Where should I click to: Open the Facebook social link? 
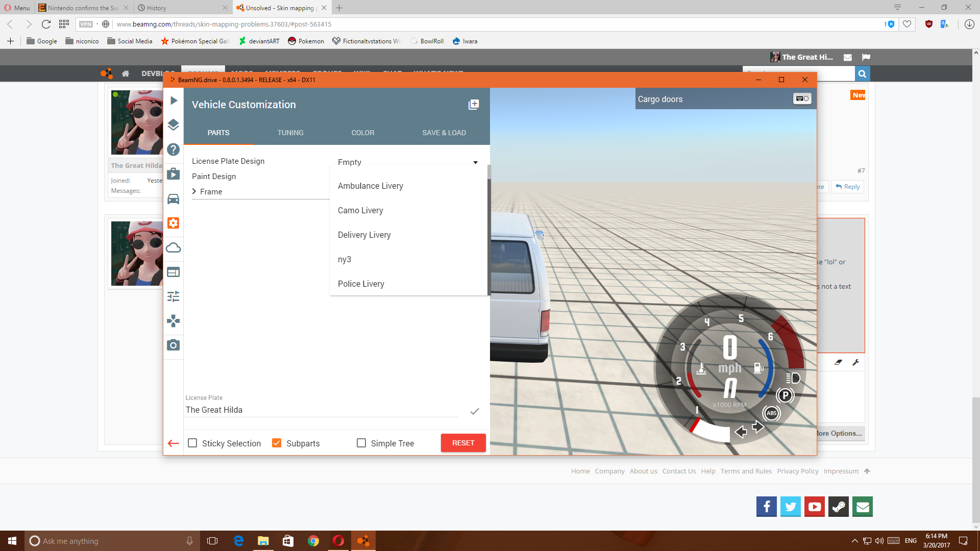click(x=767, y=507)
